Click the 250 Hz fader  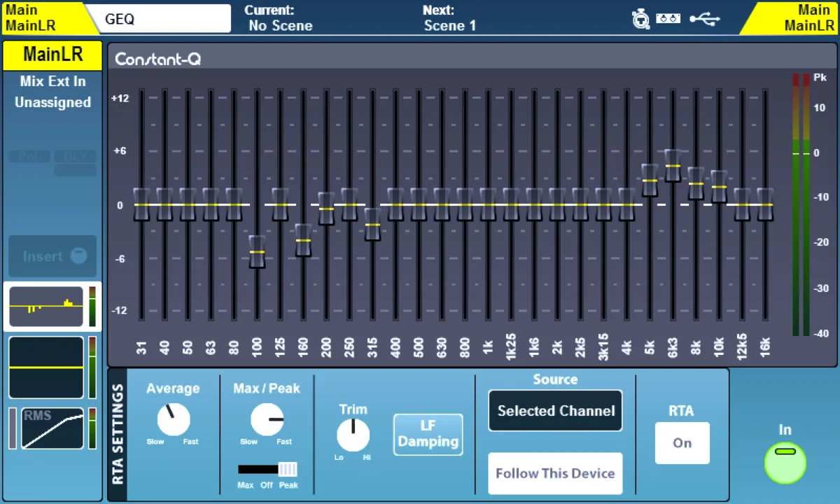349,204
